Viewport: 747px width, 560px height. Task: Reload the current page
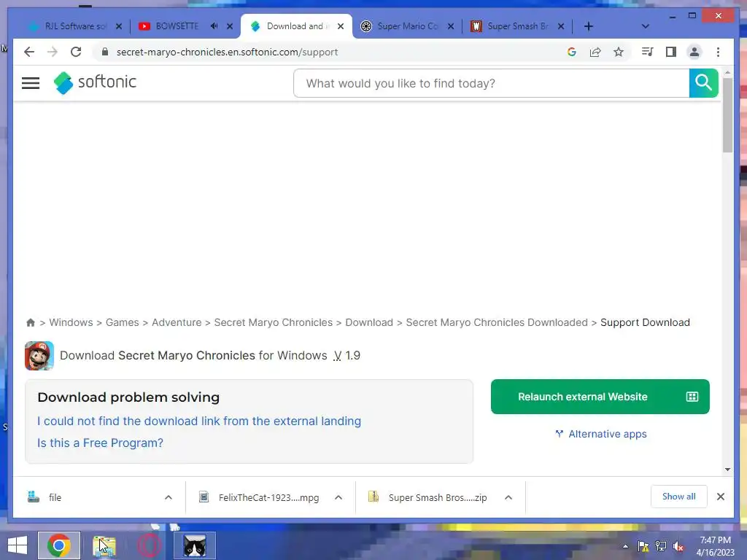pyautogui.click(x=76, y=52)
